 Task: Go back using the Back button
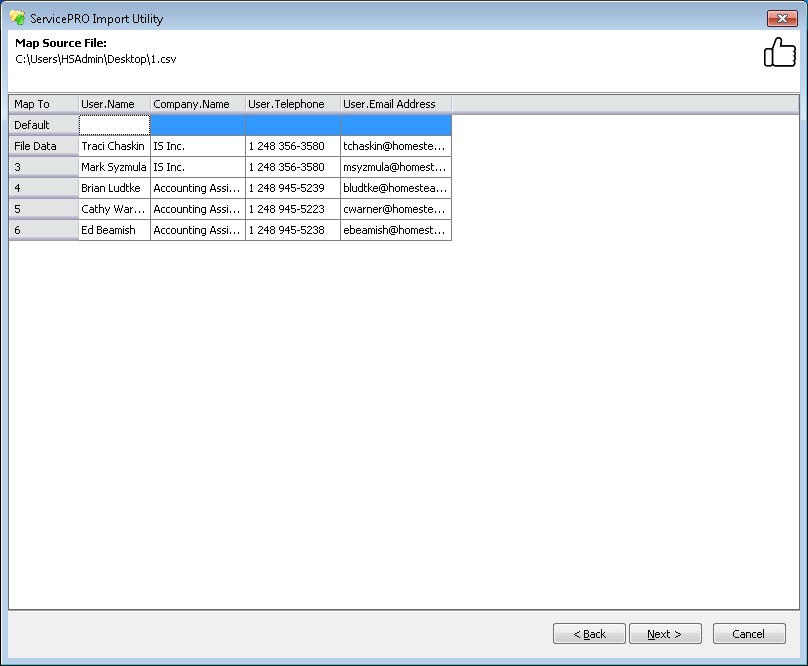(x=589, y=633)
